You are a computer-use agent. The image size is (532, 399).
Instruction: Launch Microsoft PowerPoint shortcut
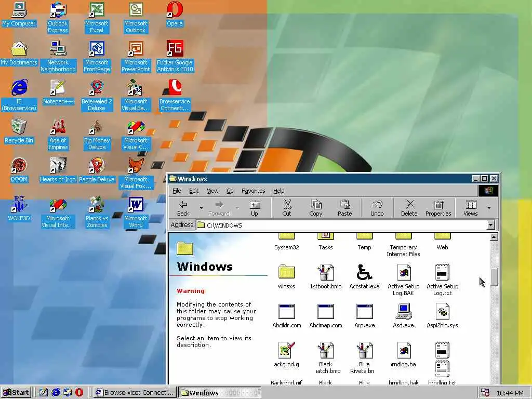[x=136, y=57]
